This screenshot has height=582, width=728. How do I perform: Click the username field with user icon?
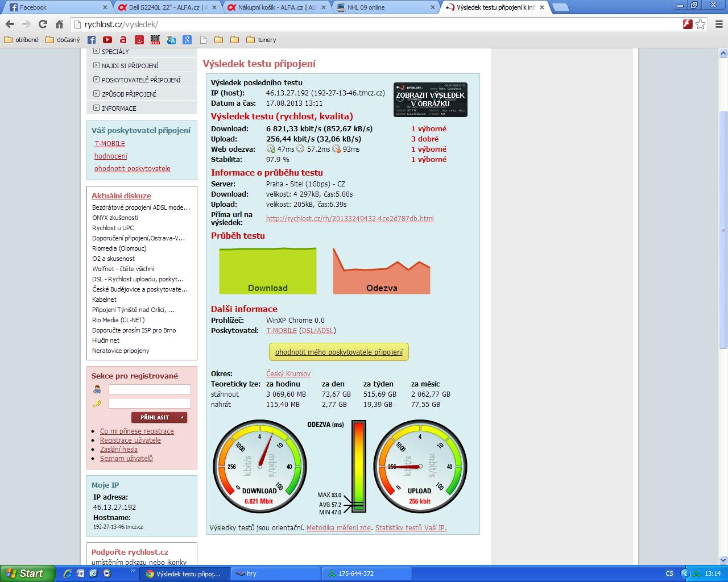[150, 389]
